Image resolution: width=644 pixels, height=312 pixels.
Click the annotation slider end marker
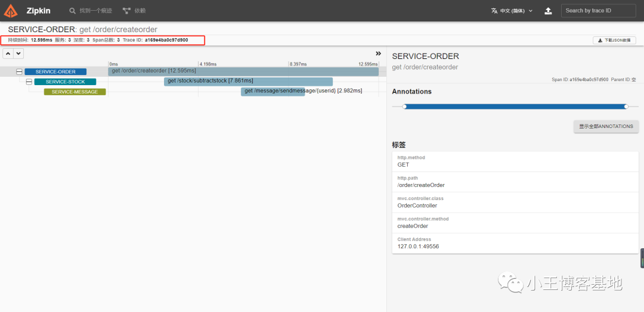coord(626,107)
